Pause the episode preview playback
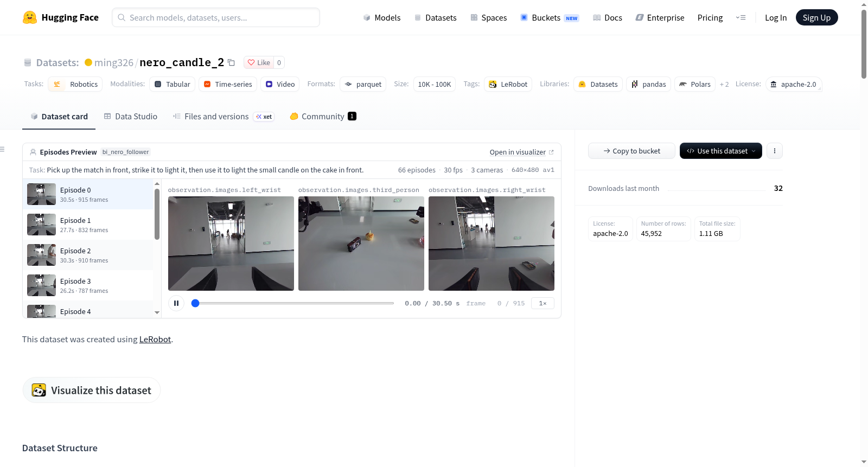868x467 pixels. 176,303
